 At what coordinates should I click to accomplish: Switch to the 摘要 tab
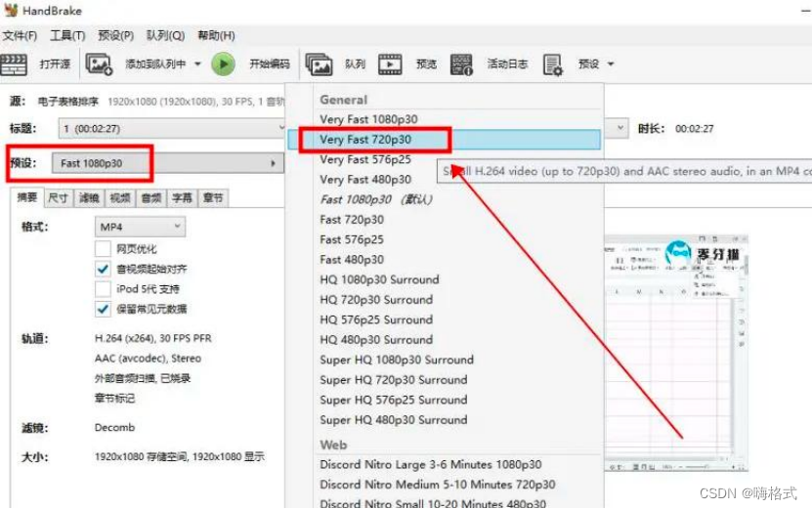tap(27, 197)
